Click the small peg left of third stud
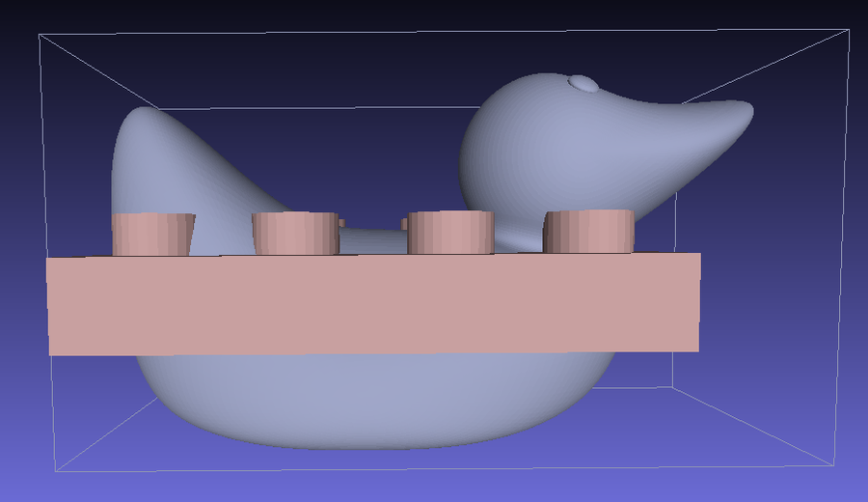868x502 pixels. (405, 224)
